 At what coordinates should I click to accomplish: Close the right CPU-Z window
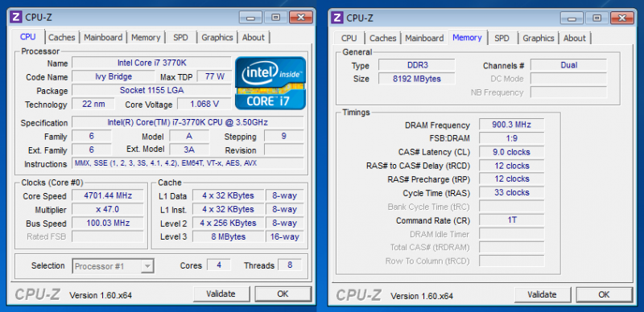coord(621,18)
